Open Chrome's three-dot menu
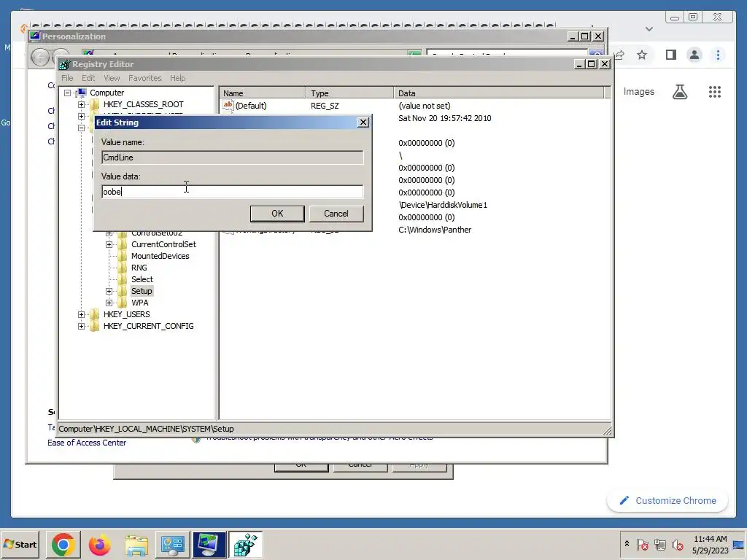The image size is (747, 560). point(718,55)
